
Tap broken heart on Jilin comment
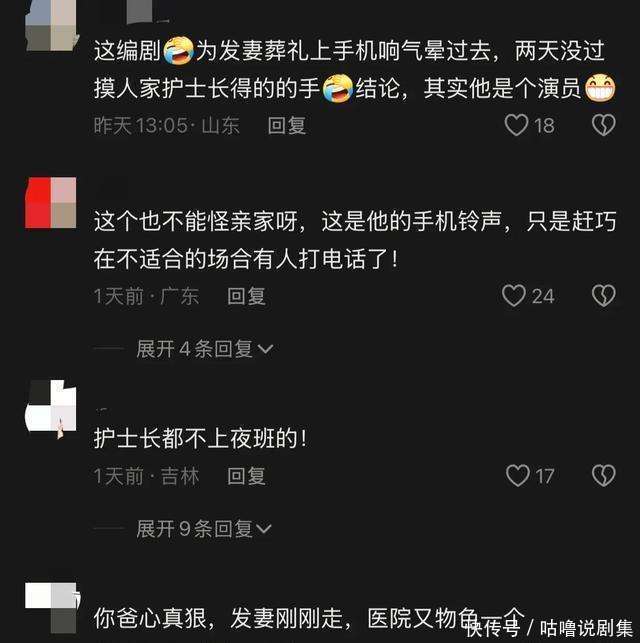[604, 476]
